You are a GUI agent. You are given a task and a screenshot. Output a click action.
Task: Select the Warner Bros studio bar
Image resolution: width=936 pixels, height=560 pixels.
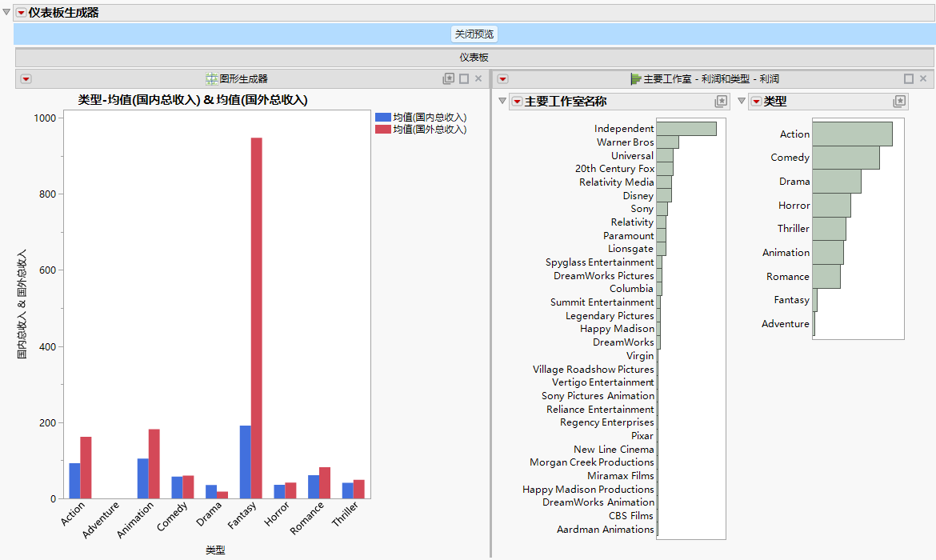coord(667,142)
